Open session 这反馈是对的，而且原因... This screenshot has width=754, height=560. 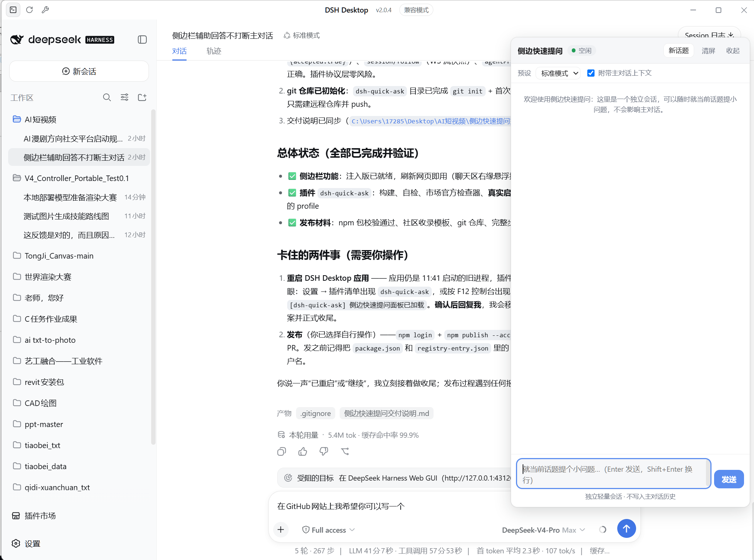(79, 235)
